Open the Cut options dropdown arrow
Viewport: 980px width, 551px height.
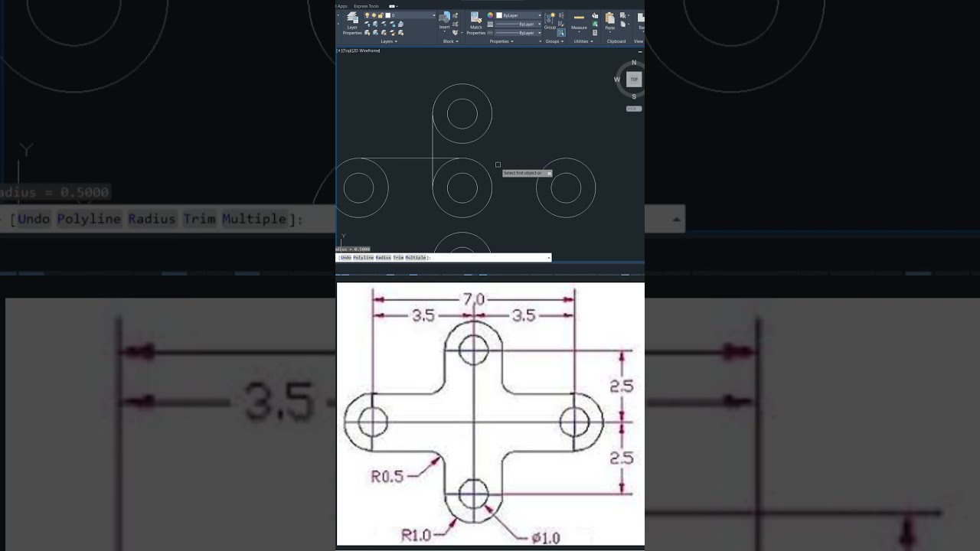[x=629, y=15]
